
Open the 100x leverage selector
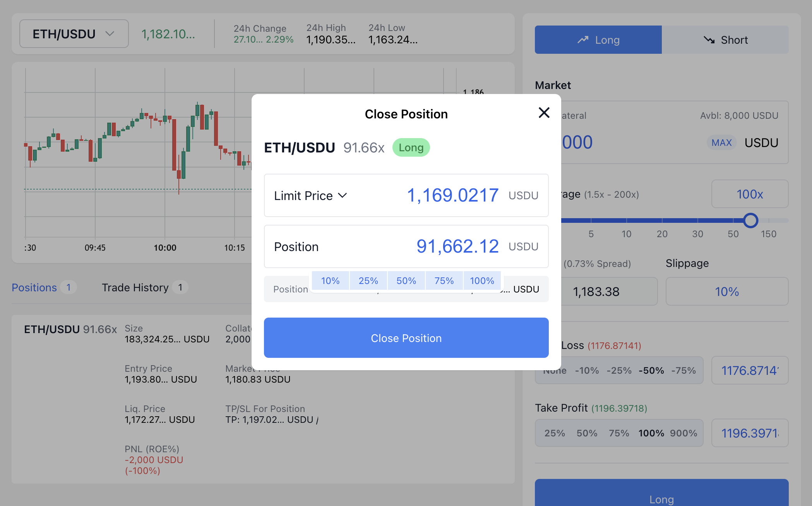749,194
